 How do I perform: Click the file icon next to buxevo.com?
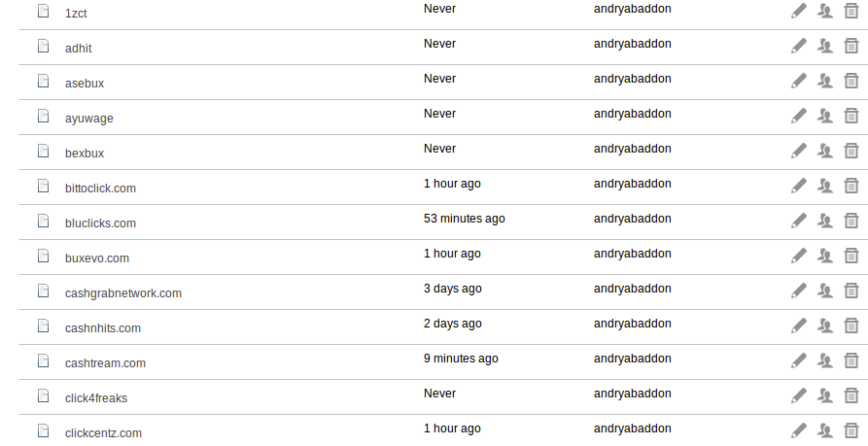point(43,256)
